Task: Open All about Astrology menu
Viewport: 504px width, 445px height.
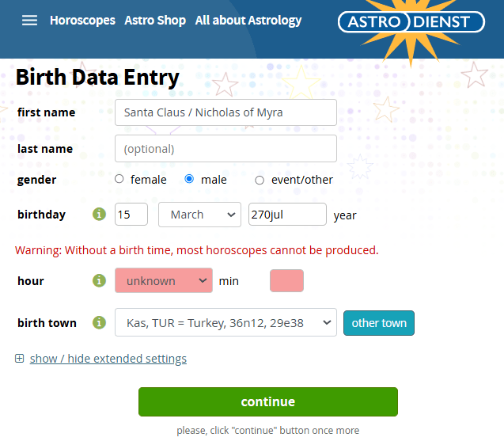Action: pyautogui.click(x=248, y=21)
